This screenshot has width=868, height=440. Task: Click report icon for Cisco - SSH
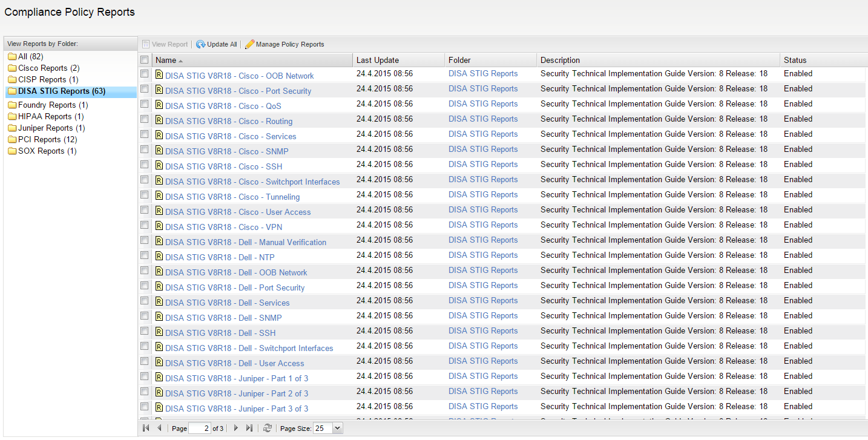[x=159, y=165]
